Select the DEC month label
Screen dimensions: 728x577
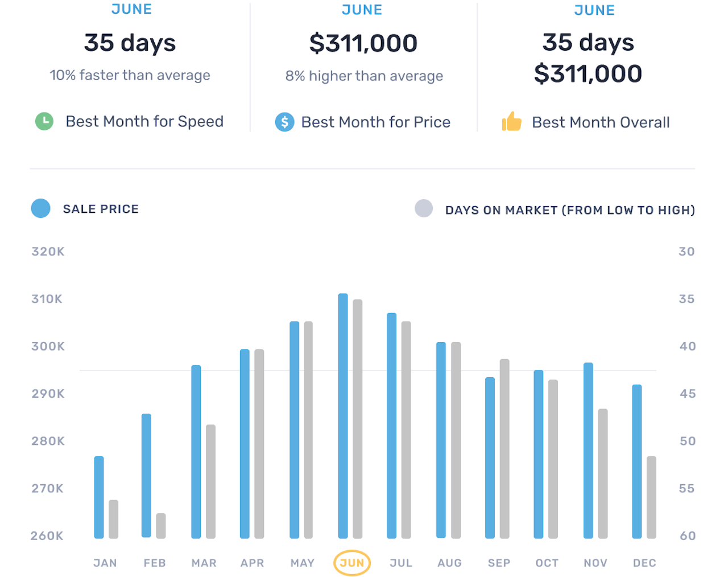coord(644,563)
